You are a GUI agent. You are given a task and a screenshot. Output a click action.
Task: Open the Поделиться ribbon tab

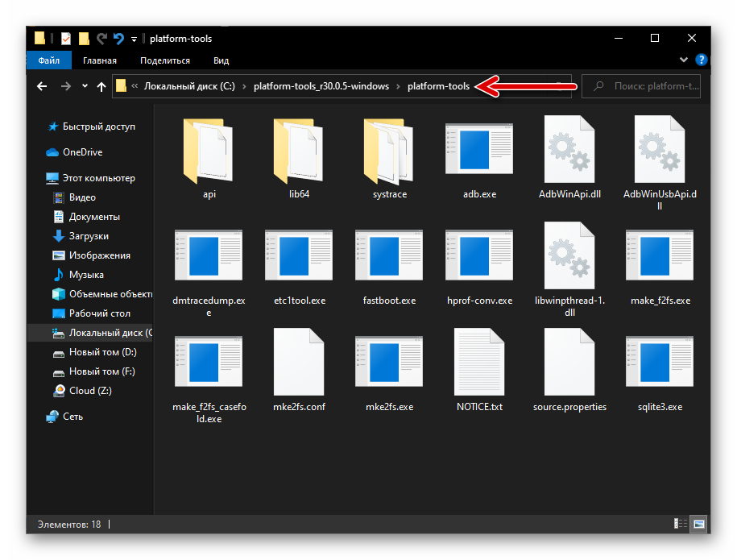[164, 60]
